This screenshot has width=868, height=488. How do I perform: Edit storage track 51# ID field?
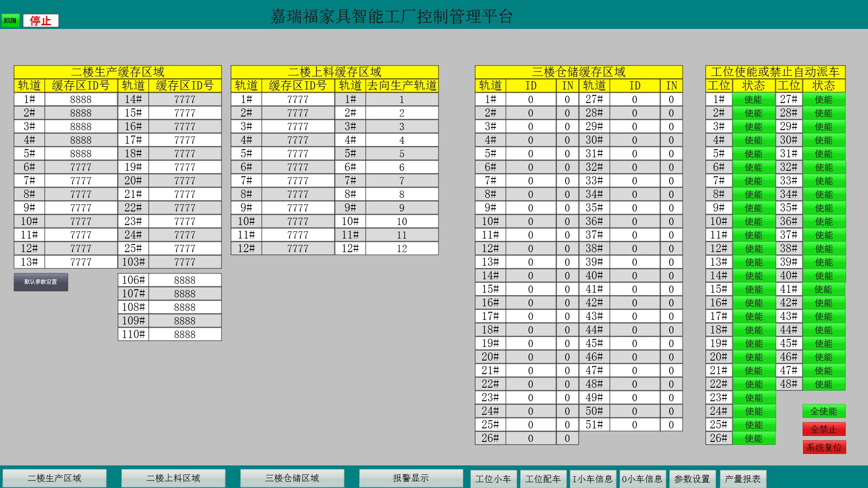635,425
